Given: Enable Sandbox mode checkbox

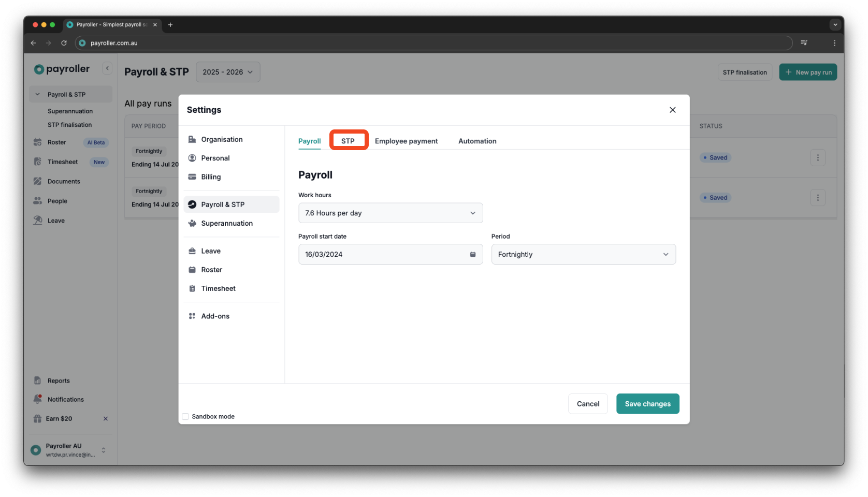Looking at the screenshot, I should pyautogui.click(x=185, y=416).
